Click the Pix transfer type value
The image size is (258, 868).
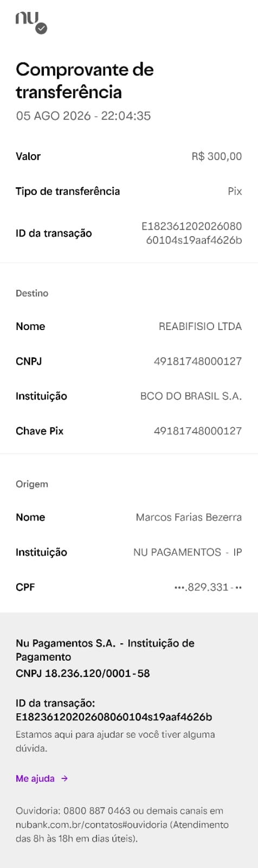tap(235, 191)
